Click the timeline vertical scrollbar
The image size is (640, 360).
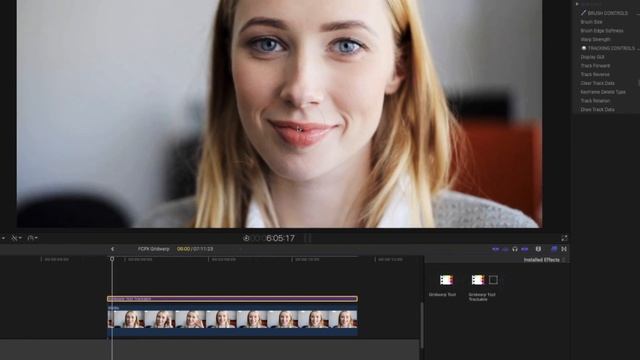[422, 325]
